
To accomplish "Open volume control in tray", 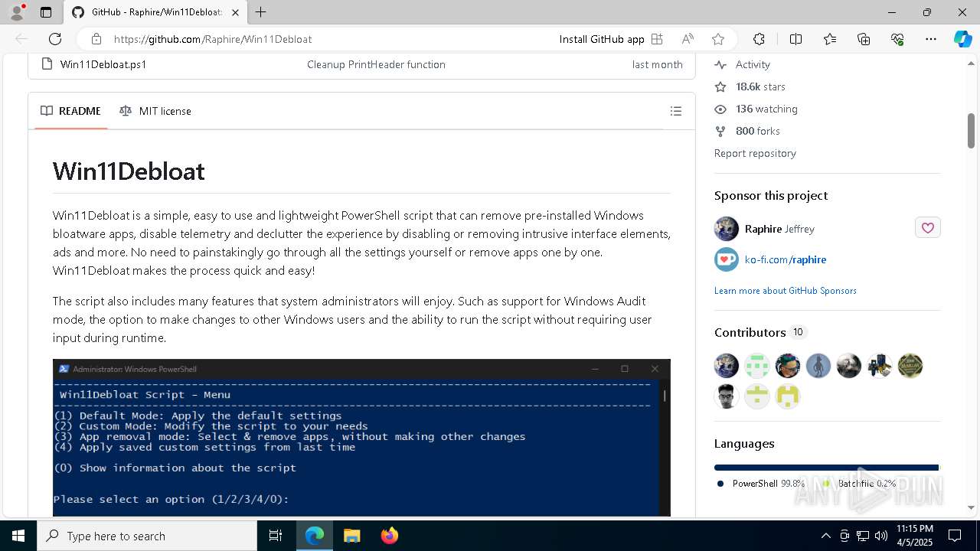I will click(x=880, y=536).
